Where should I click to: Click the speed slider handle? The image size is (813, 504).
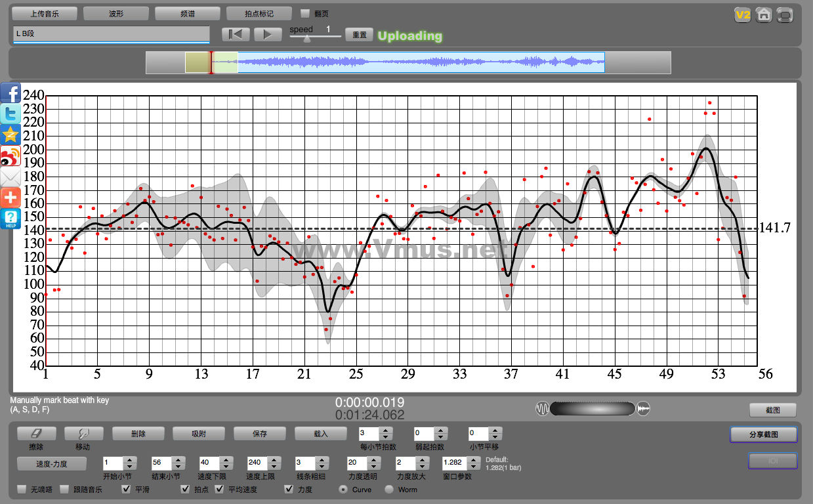306,39
